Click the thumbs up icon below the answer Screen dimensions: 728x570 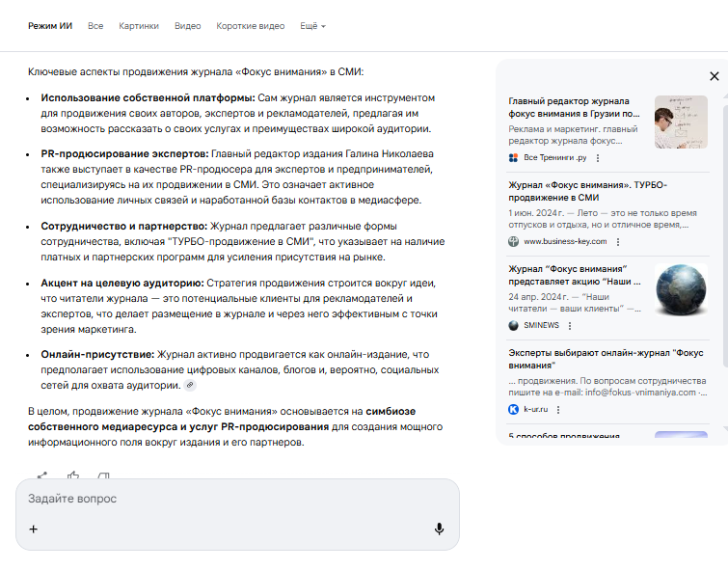pos(72,475)
